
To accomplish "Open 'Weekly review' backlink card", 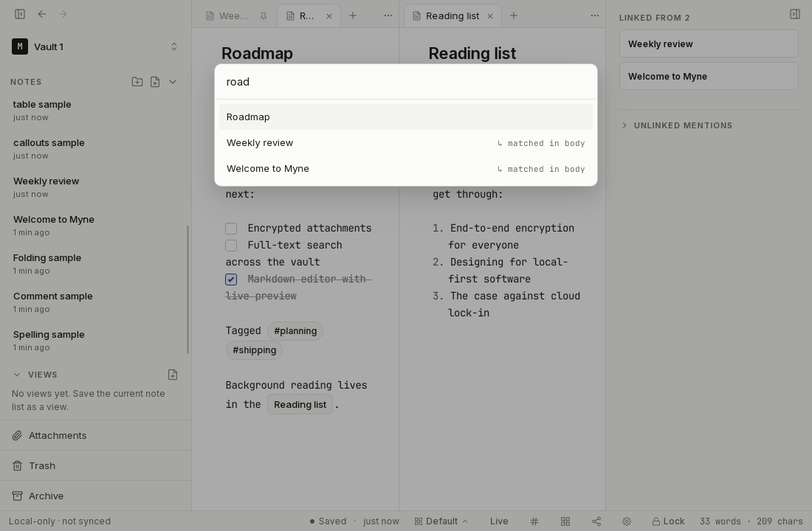I will coord(709,44).
